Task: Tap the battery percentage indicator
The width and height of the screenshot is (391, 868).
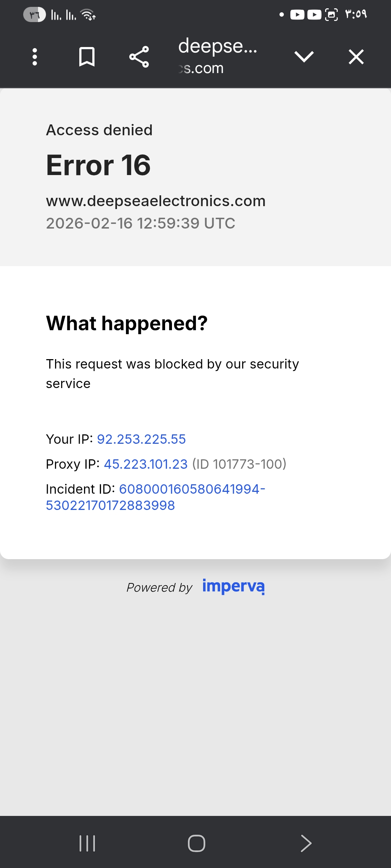Action: 34,15
